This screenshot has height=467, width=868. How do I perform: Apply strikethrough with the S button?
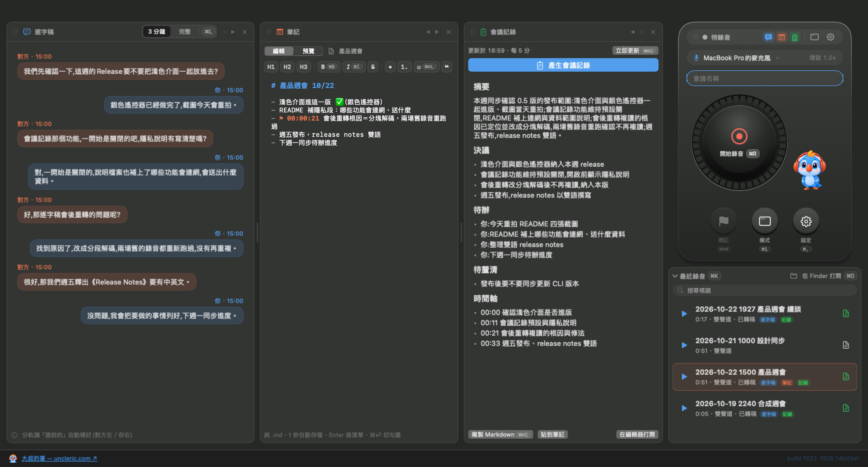(x=373, y=67)
